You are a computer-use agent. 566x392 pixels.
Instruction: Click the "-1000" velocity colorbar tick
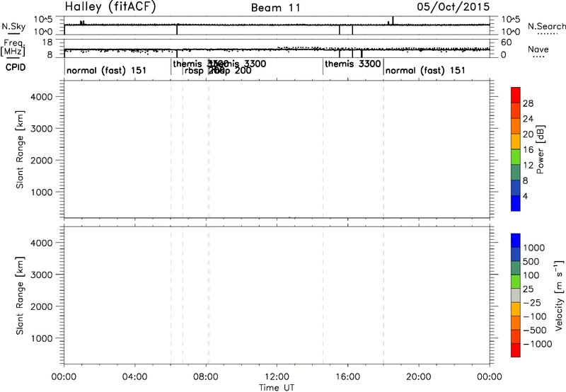point(537,344)
